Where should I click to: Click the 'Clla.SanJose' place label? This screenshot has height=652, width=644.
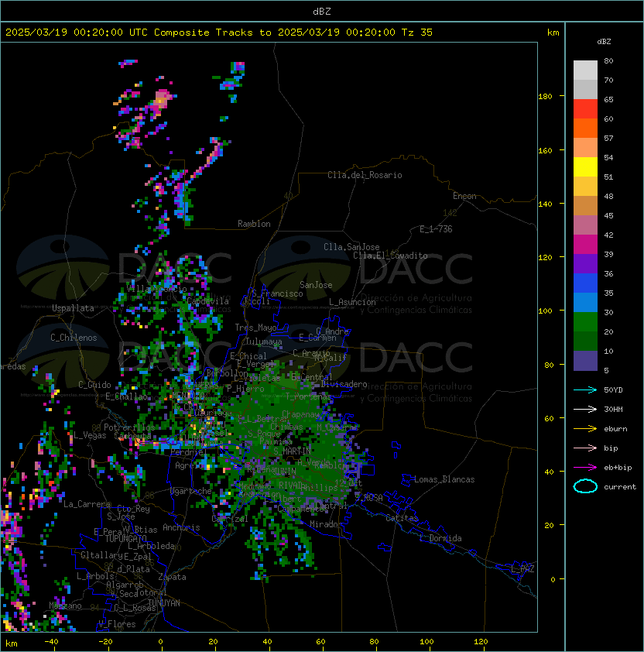click(x=351, y=247)
